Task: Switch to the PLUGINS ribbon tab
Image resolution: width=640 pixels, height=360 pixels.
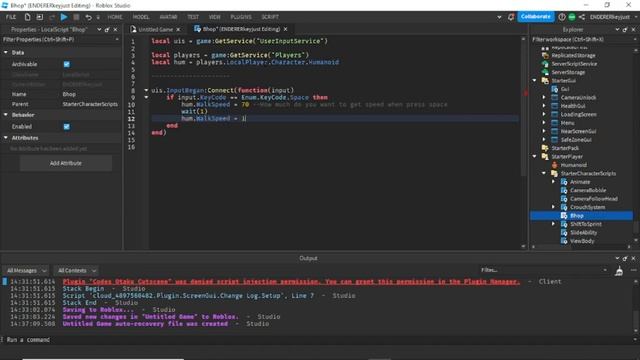Action: (241, 17)
